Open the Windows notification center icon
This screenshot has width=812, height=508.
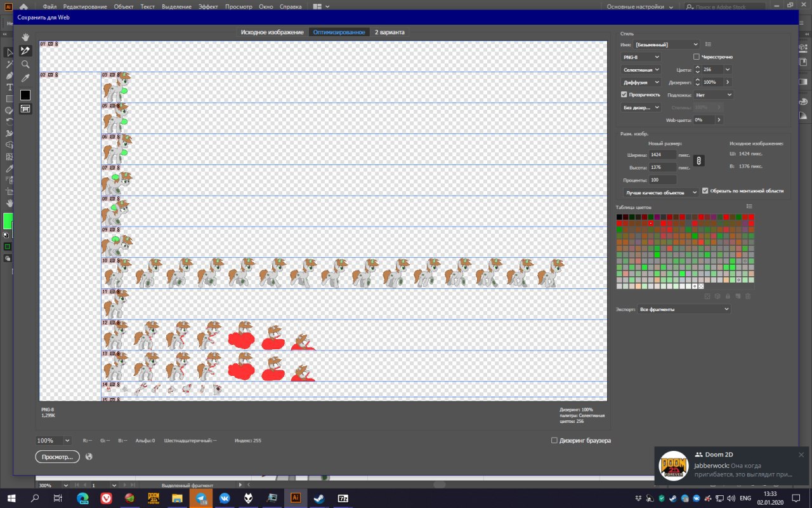pos(796,498)
